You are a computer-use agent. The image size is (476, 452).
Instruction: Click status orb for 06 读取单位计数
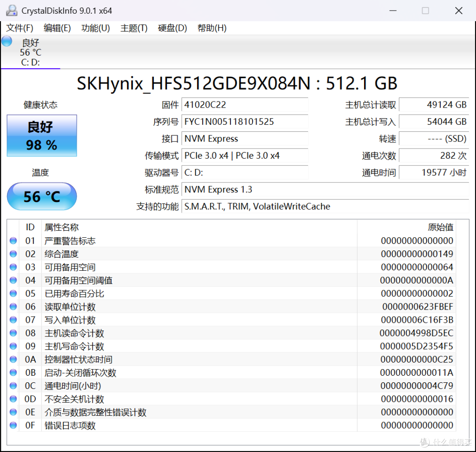(x=13, y=306)
